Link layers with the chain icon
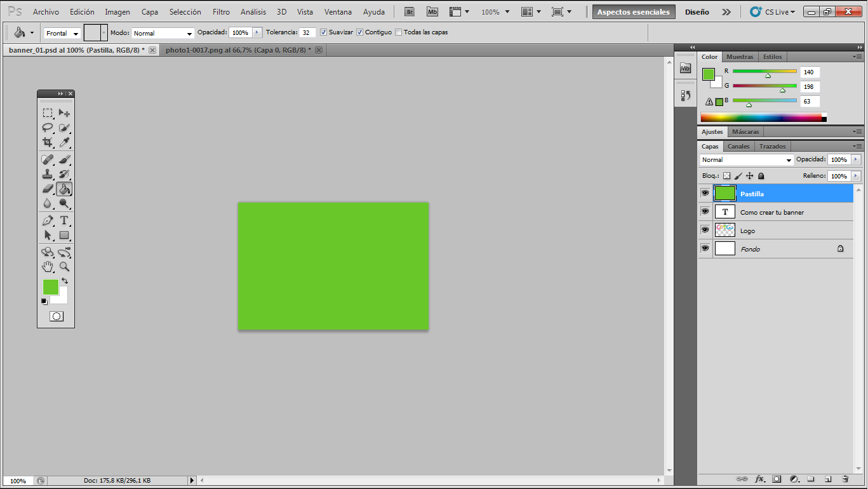The height and width of the screenshot is (489, 868). pyautogui.click(x=742, y=478)
